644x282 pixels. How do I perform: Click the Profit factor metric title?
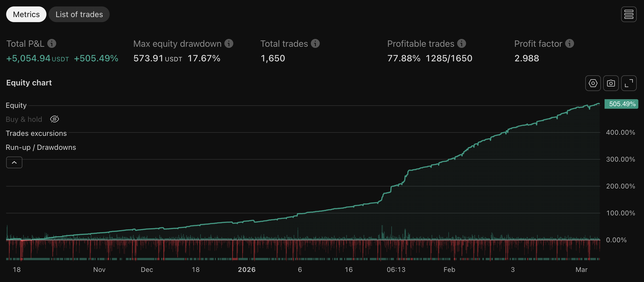[x=538, y=44]
